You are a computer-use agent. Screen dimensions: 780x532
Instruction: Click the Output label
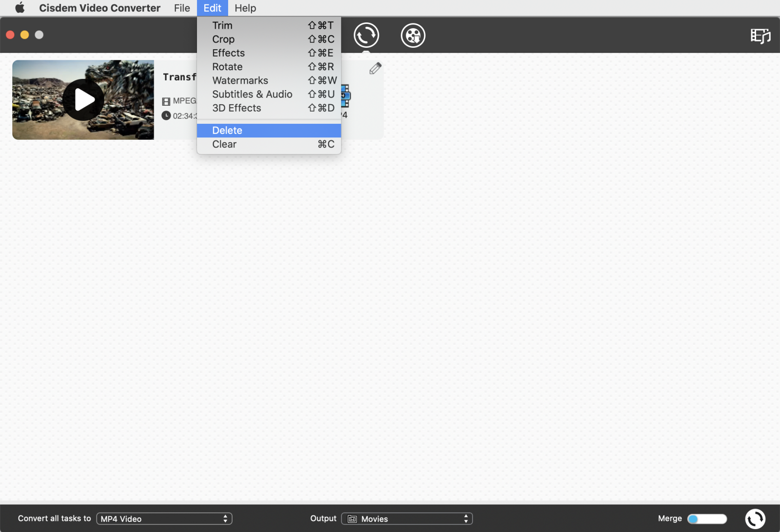[x=323, y=518]
